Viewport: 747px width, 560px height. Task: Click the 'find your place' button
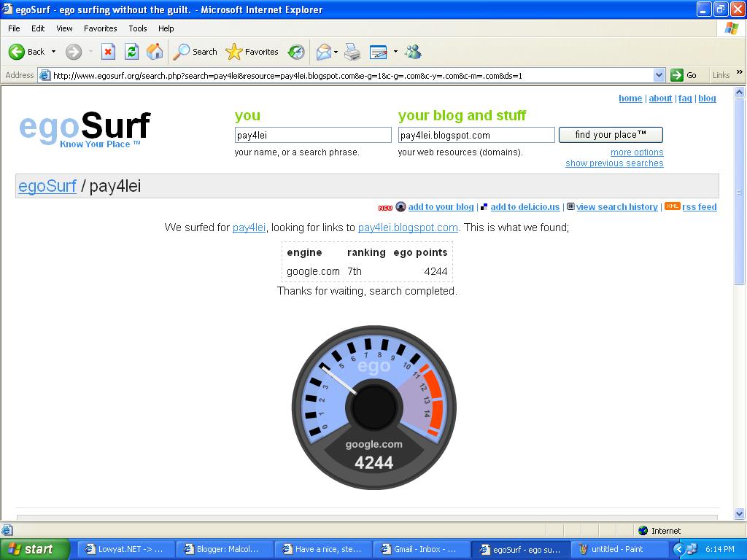pos(611,135)
